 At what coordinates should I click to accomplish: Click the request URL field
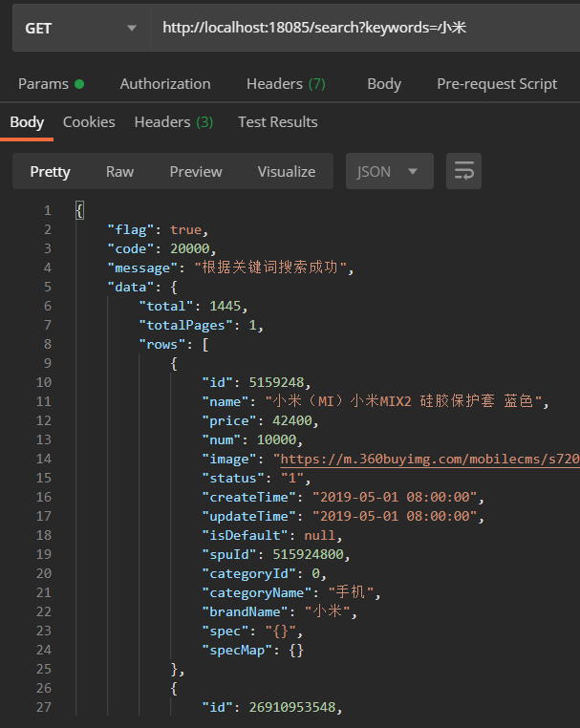click(x=363, y=29)
